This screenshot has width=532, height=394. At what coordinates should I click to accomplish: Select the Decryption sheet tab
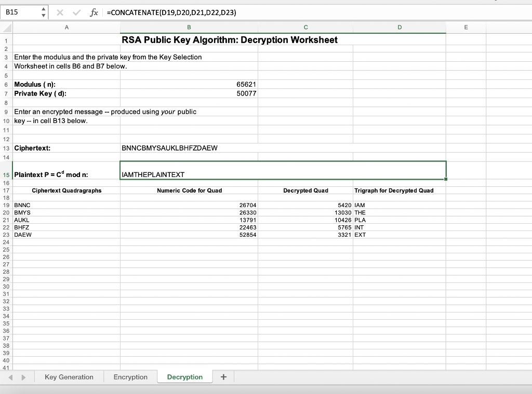point(184,377)
